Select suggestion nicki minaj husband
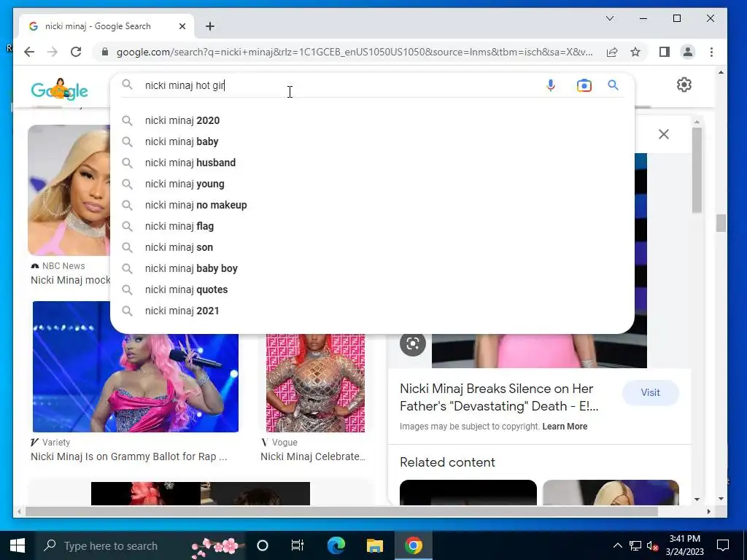 click(x=373, y=163)
